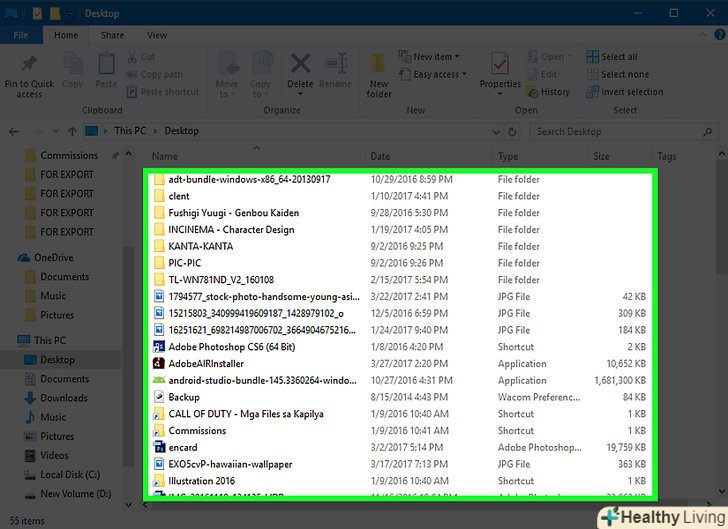Open the Easy access dropdown
This screenshot has width=728, height=529.
pos(435,74)
